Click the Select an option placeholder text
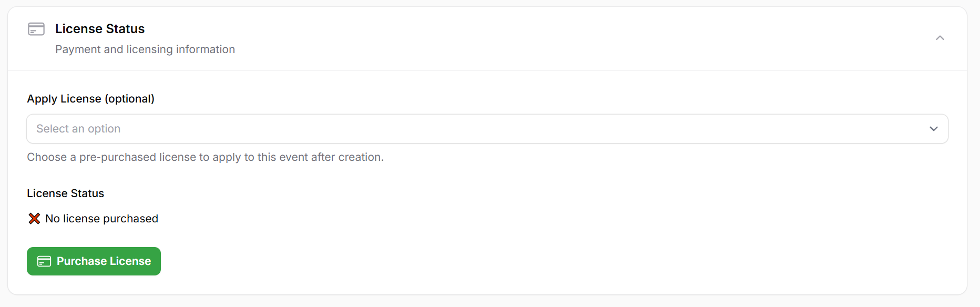This screenshot has height=307, width=980. (78, 129)
